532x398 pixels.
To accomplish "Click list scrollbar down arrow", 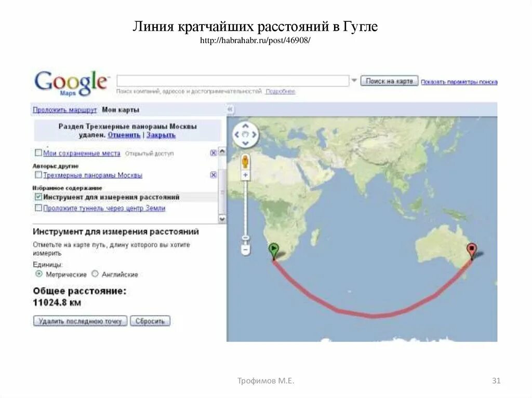I will [222, 218].
